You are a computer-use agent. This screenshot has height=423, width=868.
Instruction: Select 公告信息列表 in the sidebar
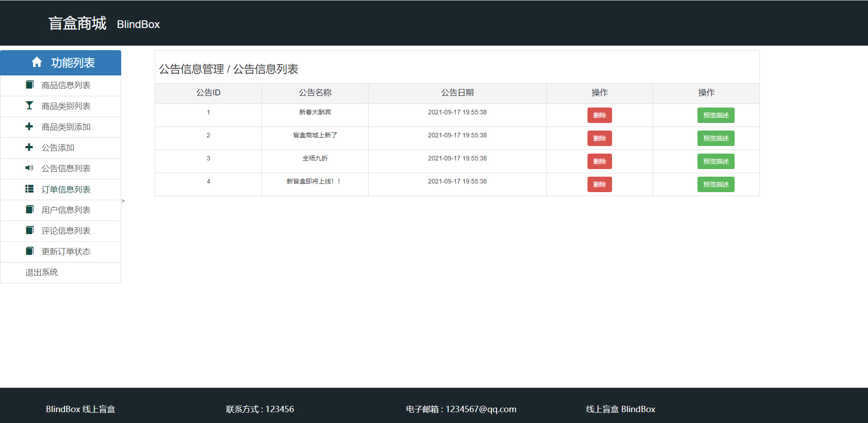[61, 169]
